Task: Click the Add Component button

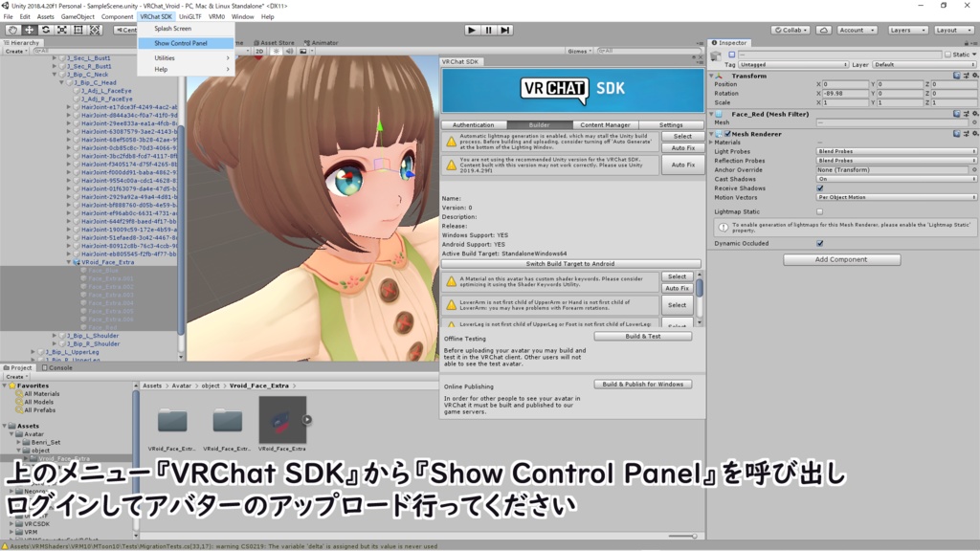Action: (841, 258)
